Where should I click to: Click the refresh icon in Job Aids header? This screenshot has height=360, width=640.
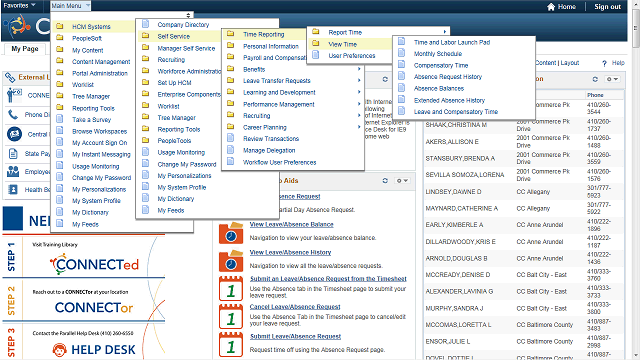(385, 180)
